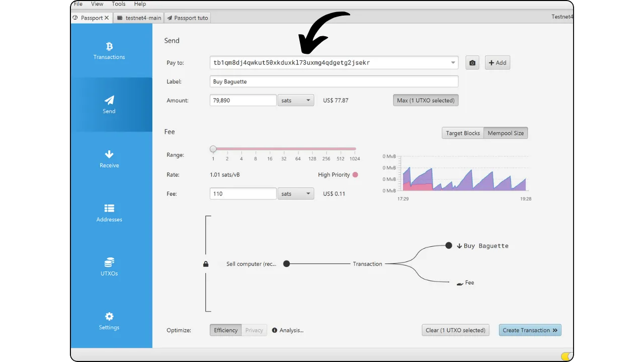Open the Amount unit sats dropdown
Image resolution: width=644 pixels, height=362 pixels.
tap(295, 101)
